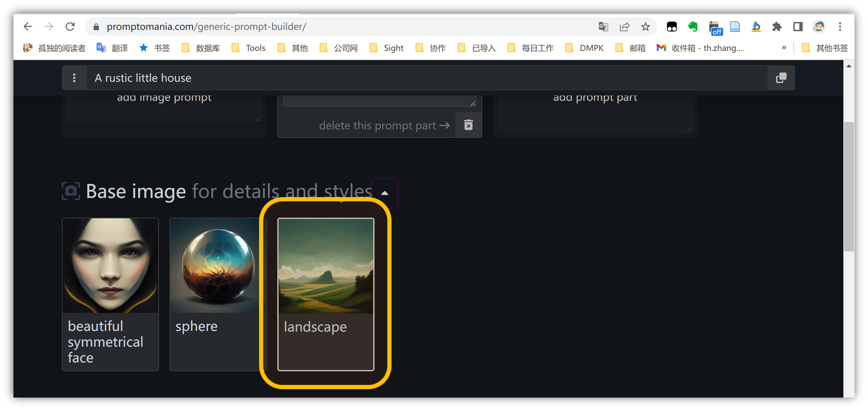Click the share page icon
Image resolution: width=868 pixels, height=411 pixels.
pyautogui.click(x=625, y=27)
